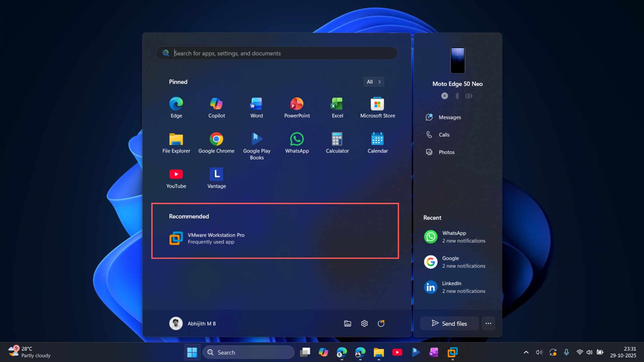Open more options menu in Phone Link
Image resolution: width=644 pixels, height=362 pixels.
click(488, 323)
